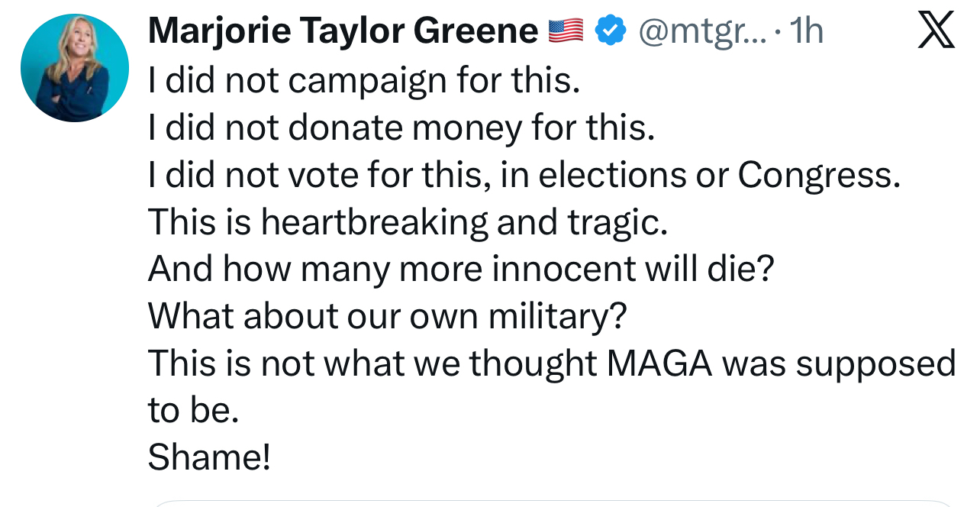Click the final "Shame!" line

(x=208, y=457)
